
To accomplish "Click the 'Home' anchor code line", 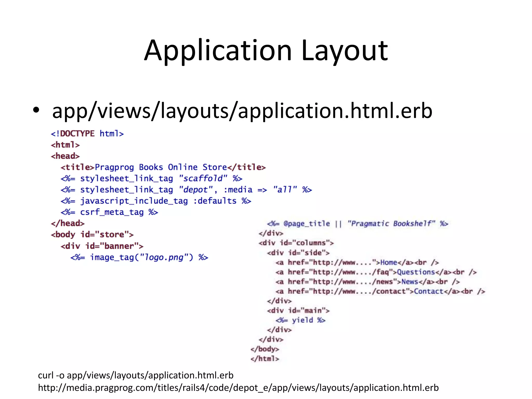I will tap(357, 262).
